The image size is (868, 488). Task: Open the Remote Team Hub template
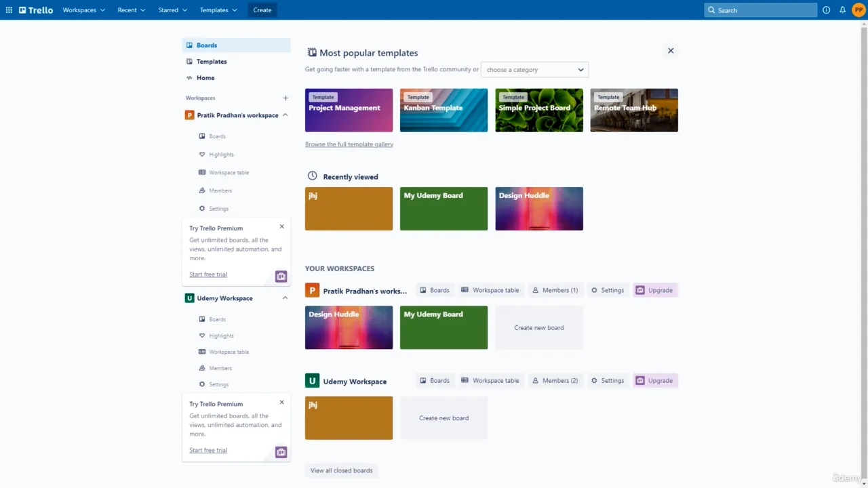(x=634, y=110)
